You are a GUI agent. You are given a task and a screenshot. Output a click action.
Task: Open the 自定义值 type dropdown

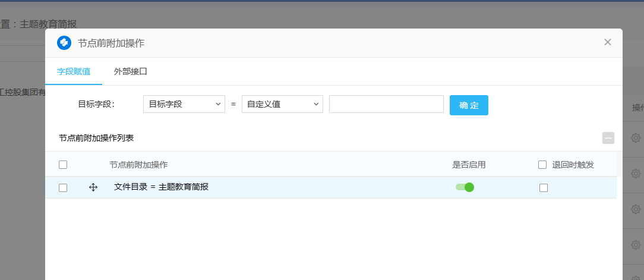click(282, 104)
